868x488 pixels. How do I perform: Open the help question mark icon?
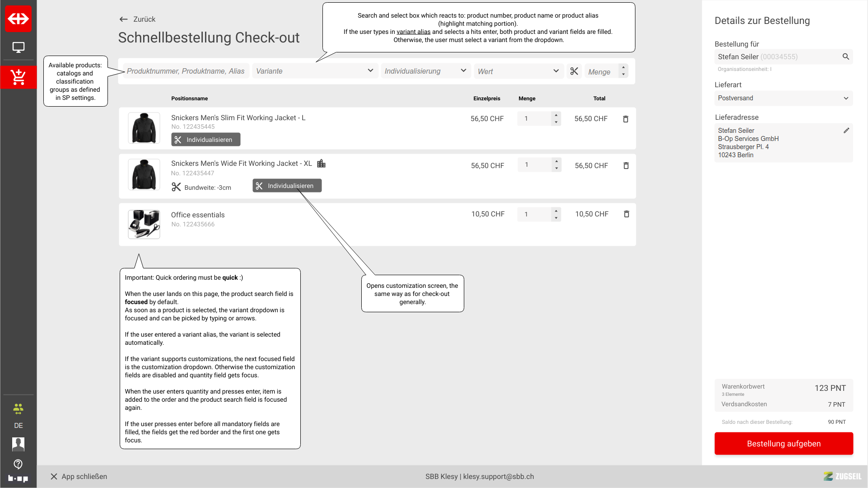click(19, 464)
